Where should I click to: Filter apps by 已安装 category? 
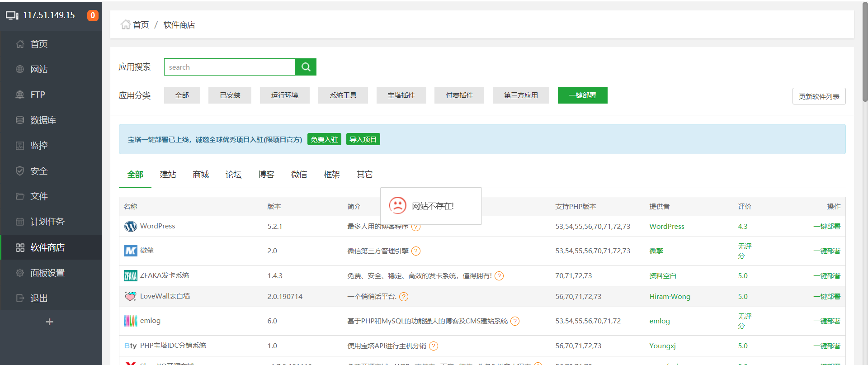230,95
